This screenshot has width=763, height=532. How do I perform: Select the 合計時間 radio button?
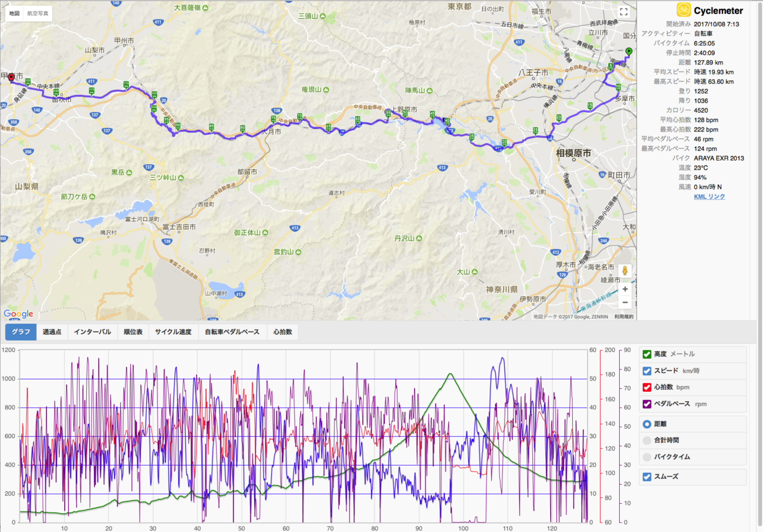pyautogui.click(x=647, y=440)
